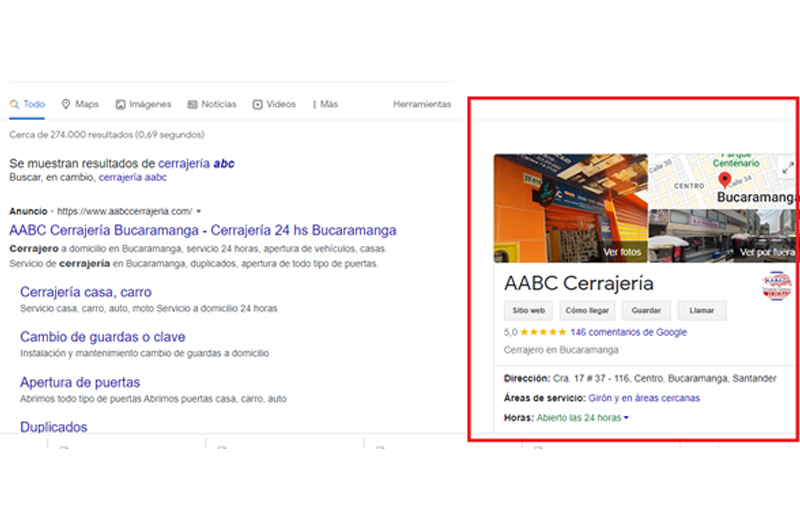
Task: Expand the map with the arrows icon
Action: [x=788, y=168]
